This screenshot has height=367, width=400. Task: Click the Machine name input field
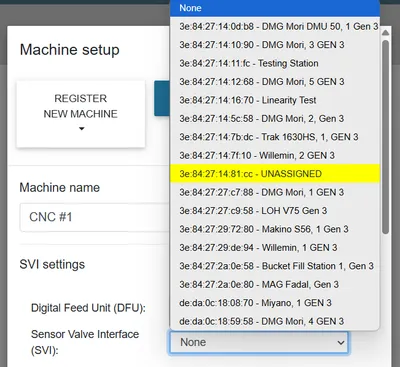click(95, 217)
